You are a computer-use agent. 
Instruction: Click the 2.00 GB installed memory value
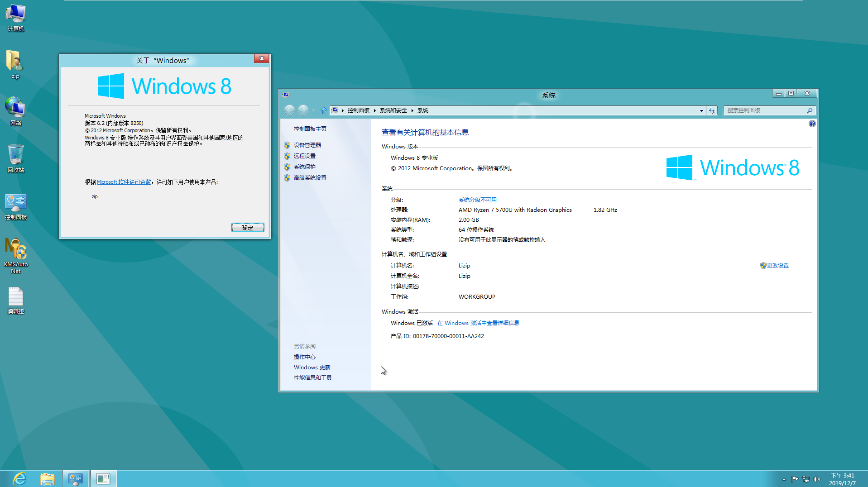point(469,220)
